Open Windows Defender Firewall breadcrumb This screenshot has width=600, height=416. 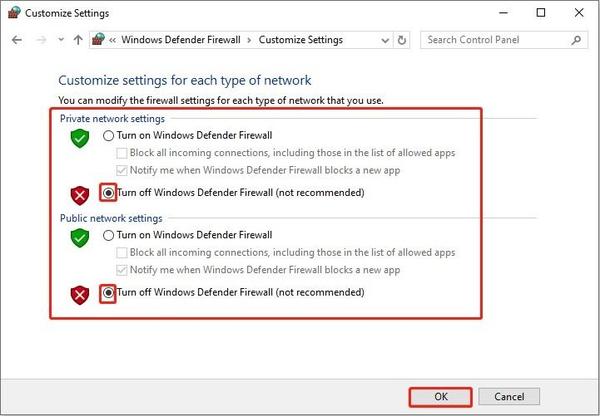coord(183,40)
